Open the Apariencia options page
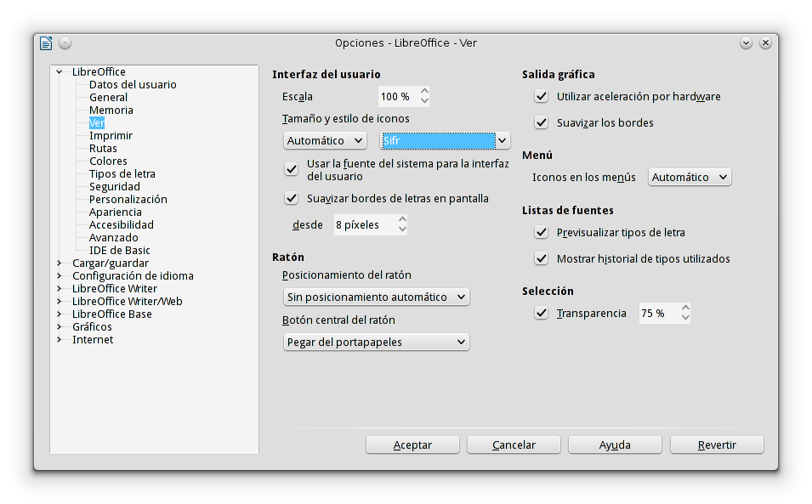 coord(116,212)
